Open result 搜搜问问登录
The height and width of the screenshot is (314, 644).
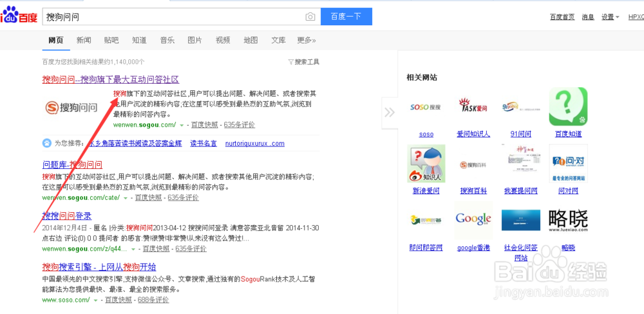click(x=67, y=216)
